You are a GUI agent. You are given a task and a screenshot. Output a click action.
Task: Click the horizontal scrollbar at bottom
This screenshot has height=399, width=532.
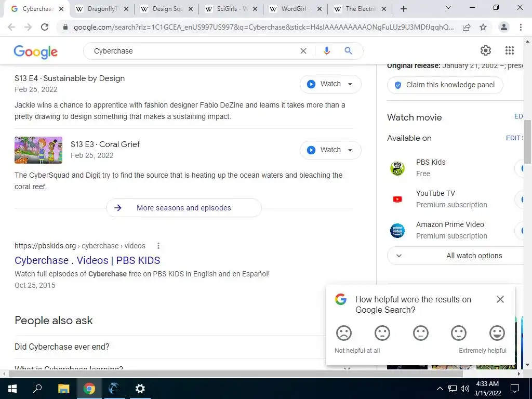point(236,374)
